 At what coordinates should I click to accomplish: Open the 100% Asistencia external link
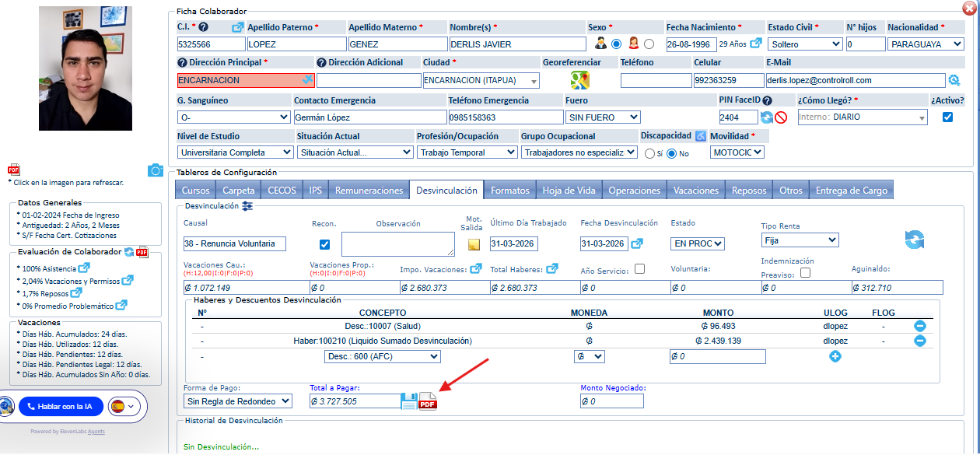[85, 268]
